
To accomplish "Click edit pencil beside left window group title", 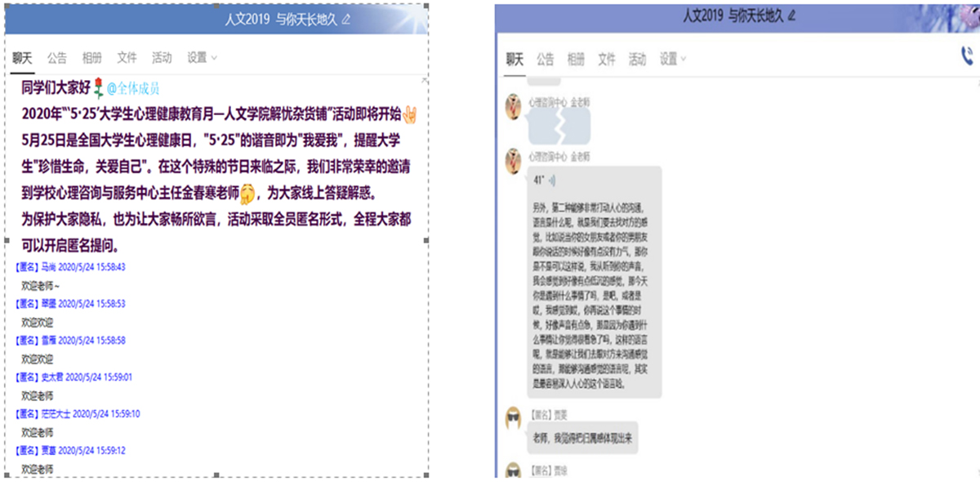I will point(346,19).
